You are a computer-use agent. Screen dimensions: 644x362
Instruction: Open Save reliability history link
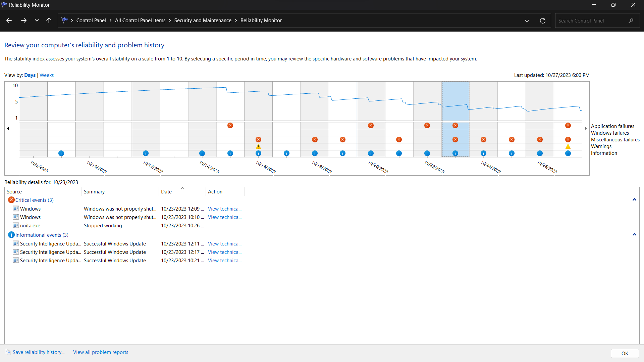(x=39, y=352)
